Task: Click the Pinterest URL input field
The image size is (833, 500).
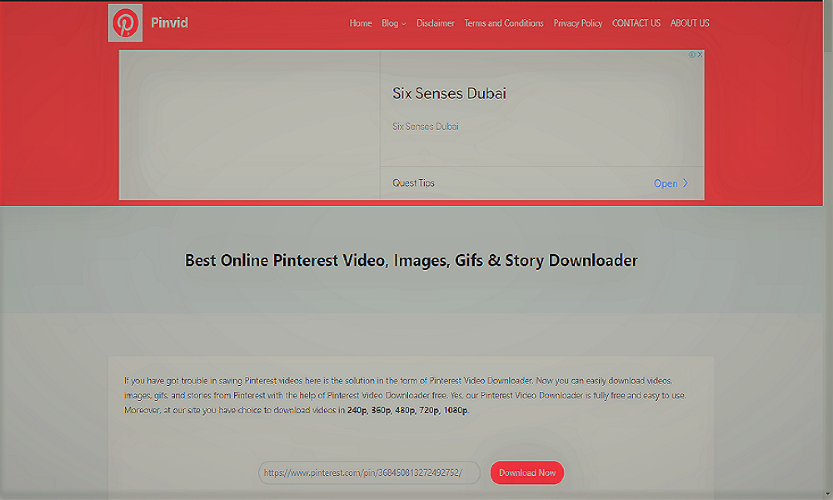Action: [x=369, y=472]
